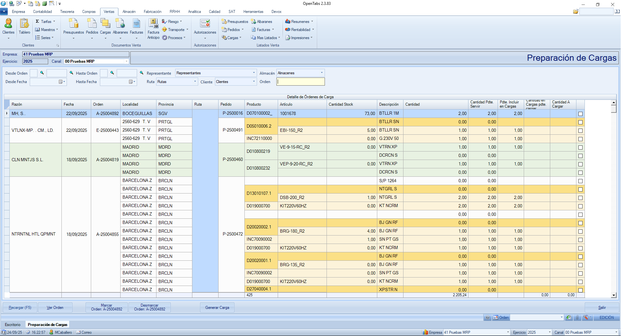Expand the Rutas dropdown list
This screenshot has height=336, width=644.
(195, 82)
